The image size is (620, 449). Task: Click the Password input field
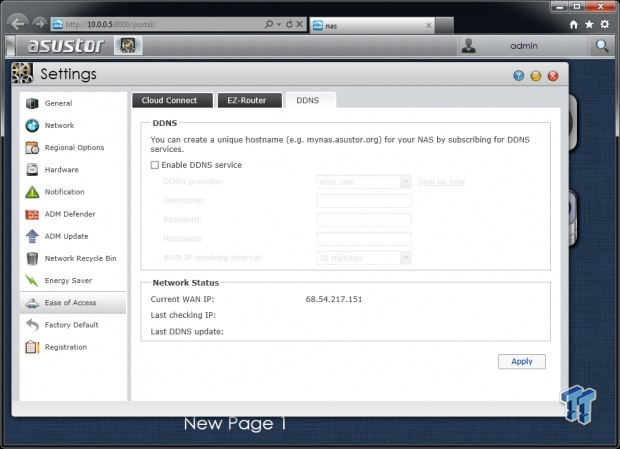pos(364,220)
